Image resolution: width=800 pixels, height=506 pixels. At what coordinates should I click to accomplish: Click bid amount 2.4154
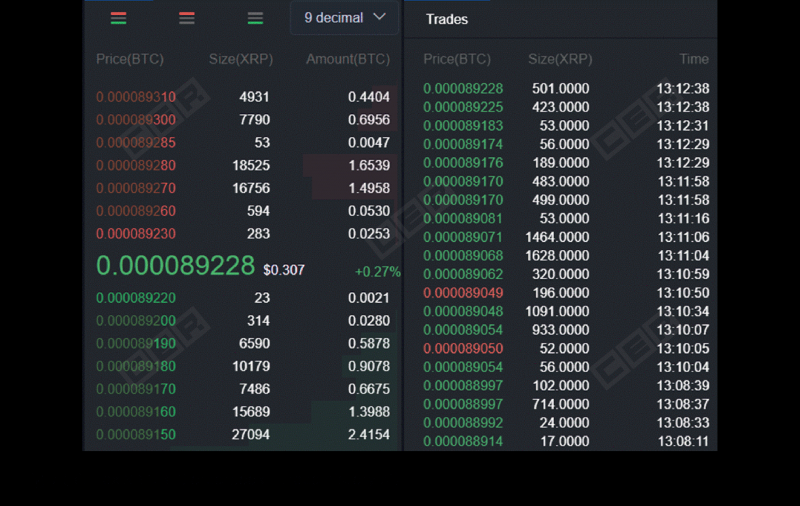coord(369,435)
